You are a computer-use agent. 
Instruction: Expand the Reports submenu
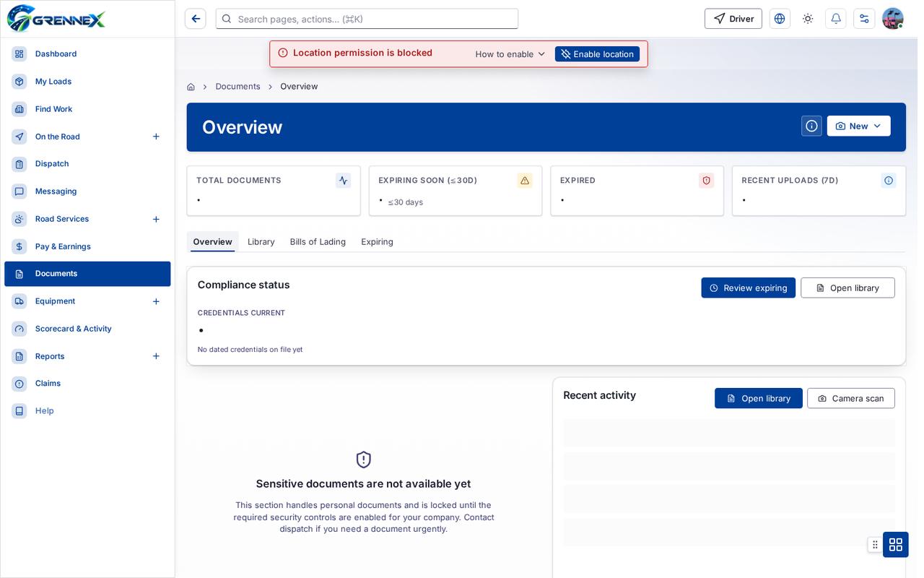[156, 356]
